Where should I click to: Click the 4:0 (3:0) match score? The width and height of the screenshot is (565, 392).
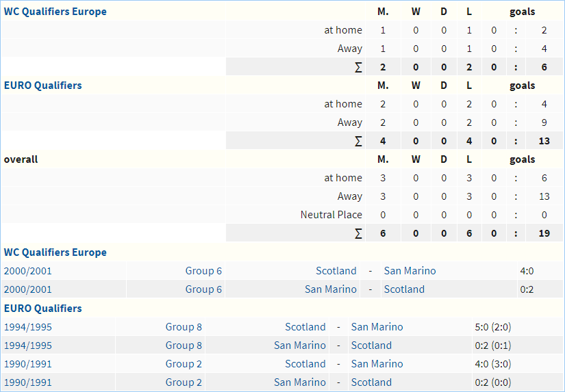[492, 364]
